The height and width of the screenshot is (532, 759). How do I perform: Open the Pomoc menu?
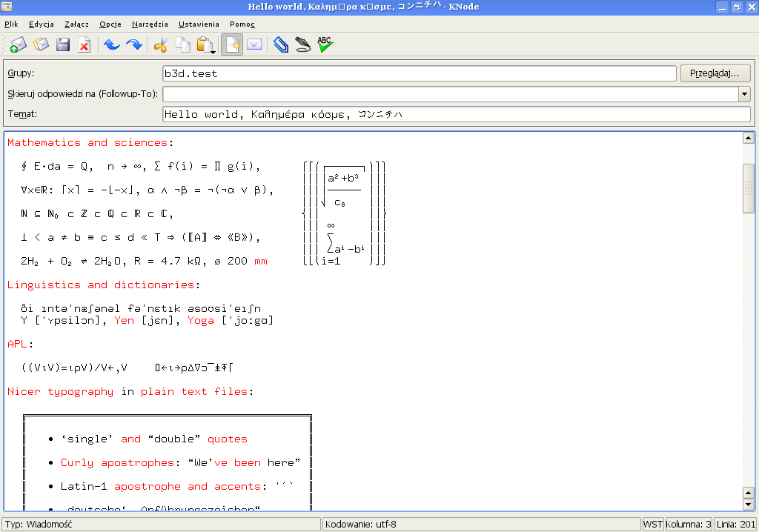click(x=242, y=24)
